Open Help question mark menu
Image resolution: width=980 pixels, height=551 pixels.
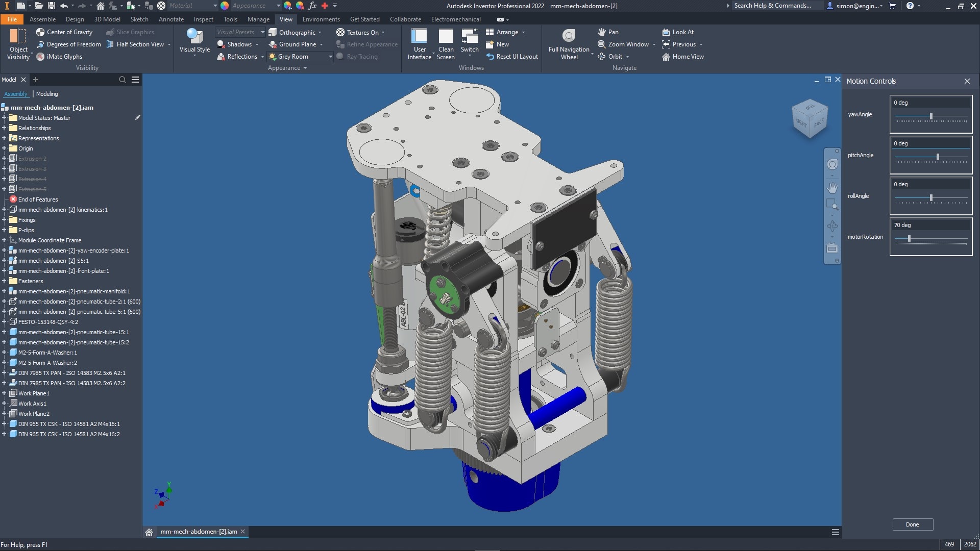pos(910,6)
